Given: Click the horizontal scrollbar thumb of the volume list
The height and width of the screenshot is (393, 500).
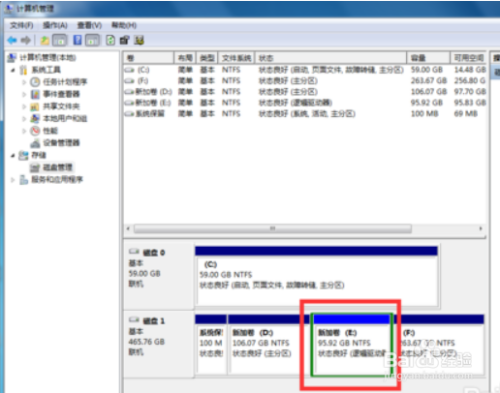Looking at the screenshot, I should point(273,229).
